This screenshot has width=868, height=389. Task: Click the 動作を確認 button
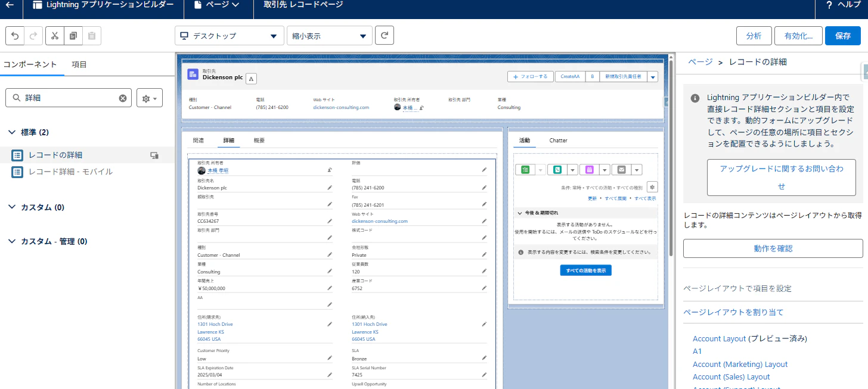[x=773, y=248]
